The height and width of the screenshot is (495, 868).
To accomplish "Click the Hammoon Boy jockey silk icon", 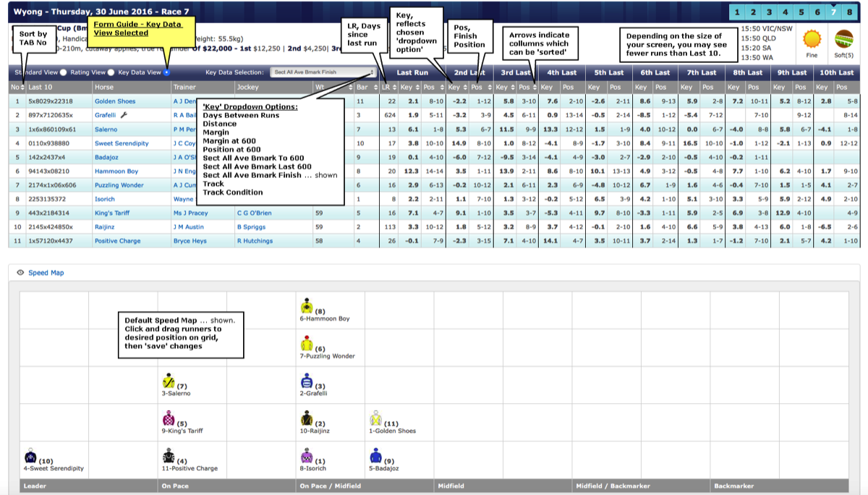I will (307, 305).
